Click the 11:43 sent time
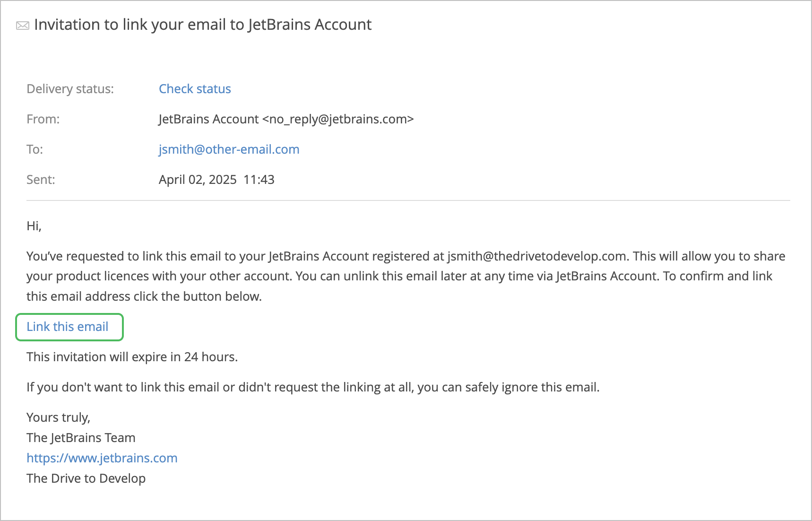 point(259,180)
